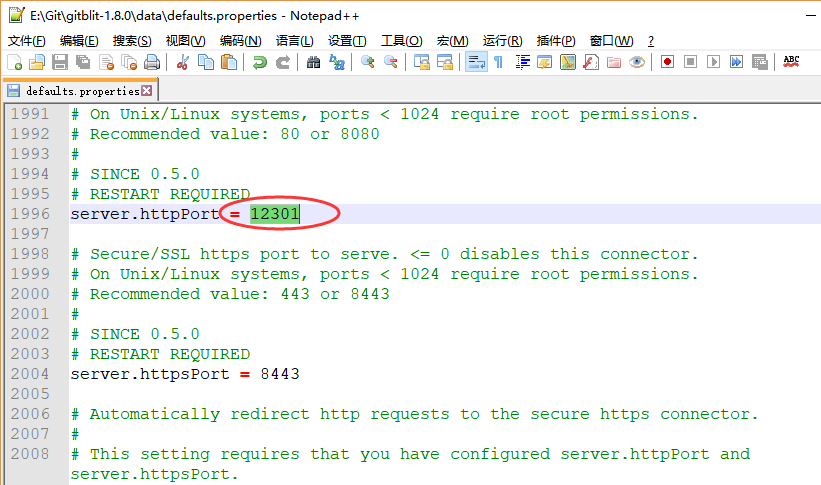This screenshot has width=821, height=485.
Task: Click line number 2004 in the margin
Action: [30, 374]
